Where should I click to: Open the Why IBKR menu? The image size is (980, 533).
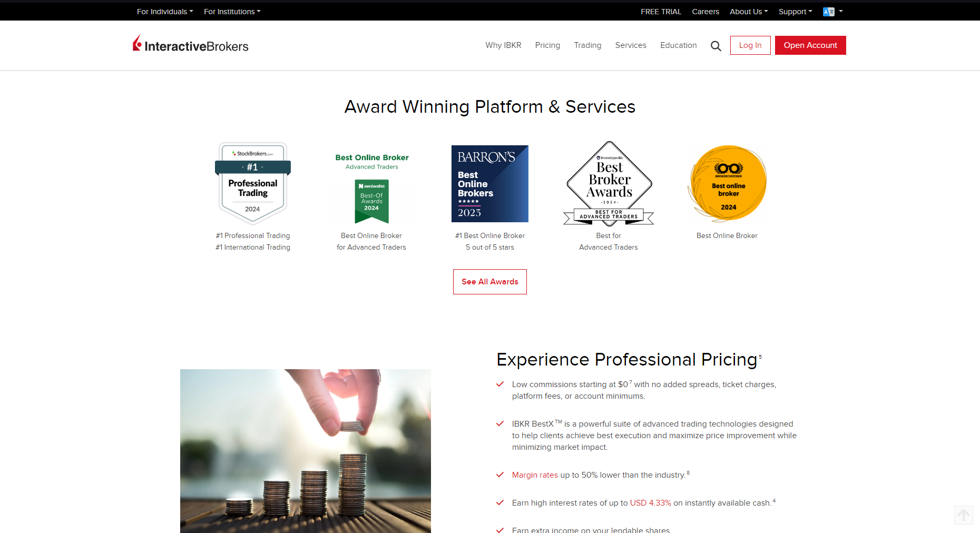point(503,45)
